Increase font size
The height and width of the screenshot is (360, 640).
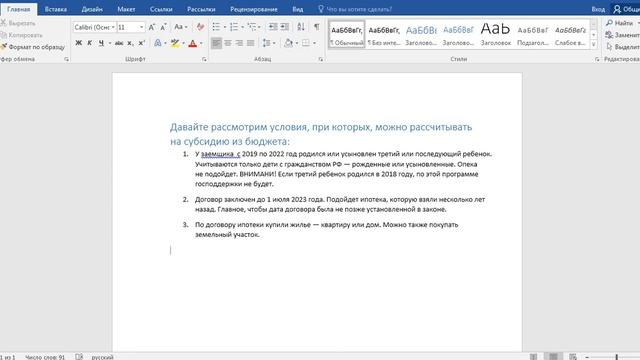click(151, 27)
